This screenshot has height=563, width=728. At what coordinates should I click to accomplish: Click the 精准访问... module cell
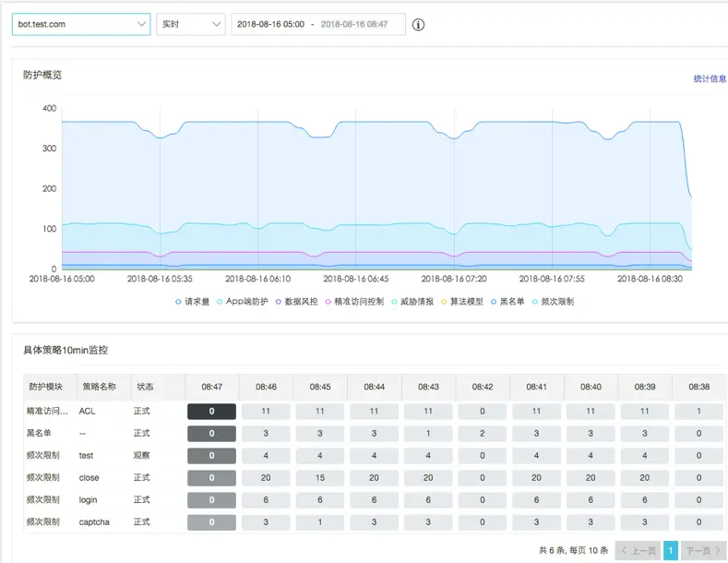[47, 411]
